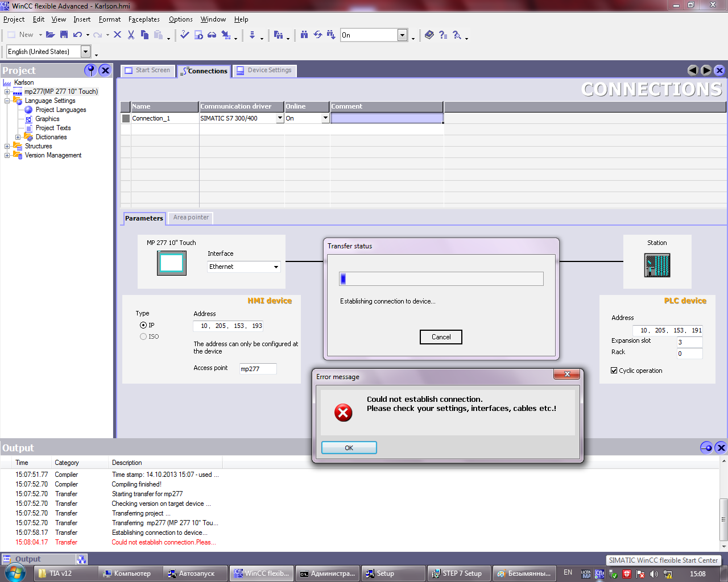
Task: Cut selection with the scissors icon
Action: point(131,35)
